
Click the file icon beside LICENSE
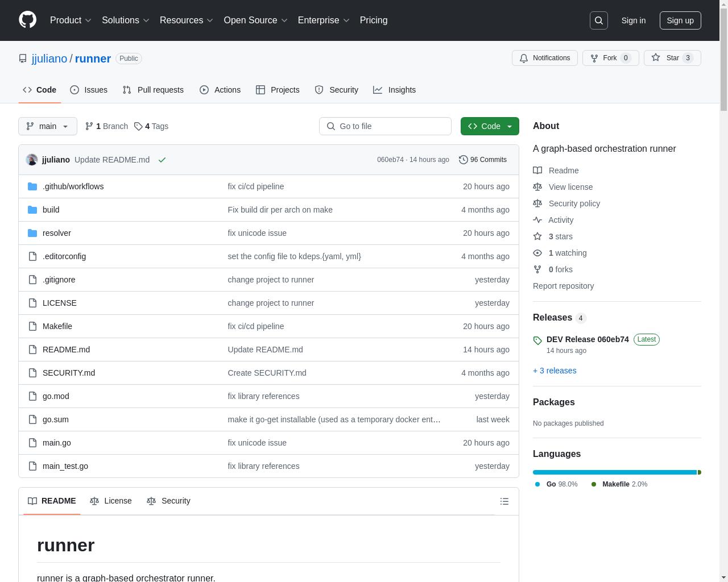click(32, 303)
